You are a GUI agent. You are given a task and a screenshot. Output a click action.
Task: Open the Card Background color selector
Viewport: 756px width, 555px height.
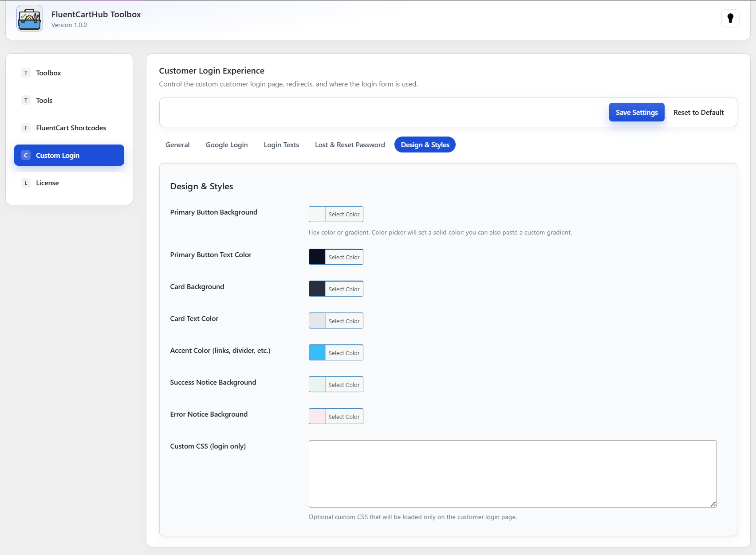click(x=336, y=289)
